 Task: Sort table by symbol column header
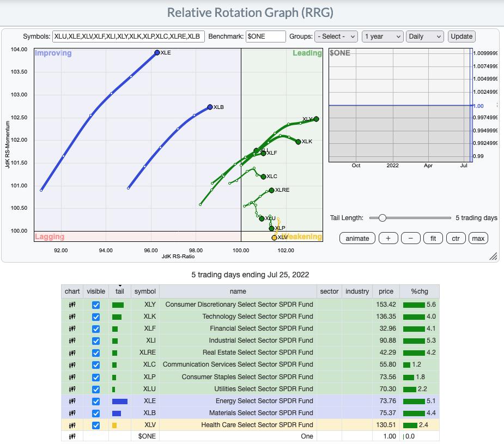click(145, 291)
